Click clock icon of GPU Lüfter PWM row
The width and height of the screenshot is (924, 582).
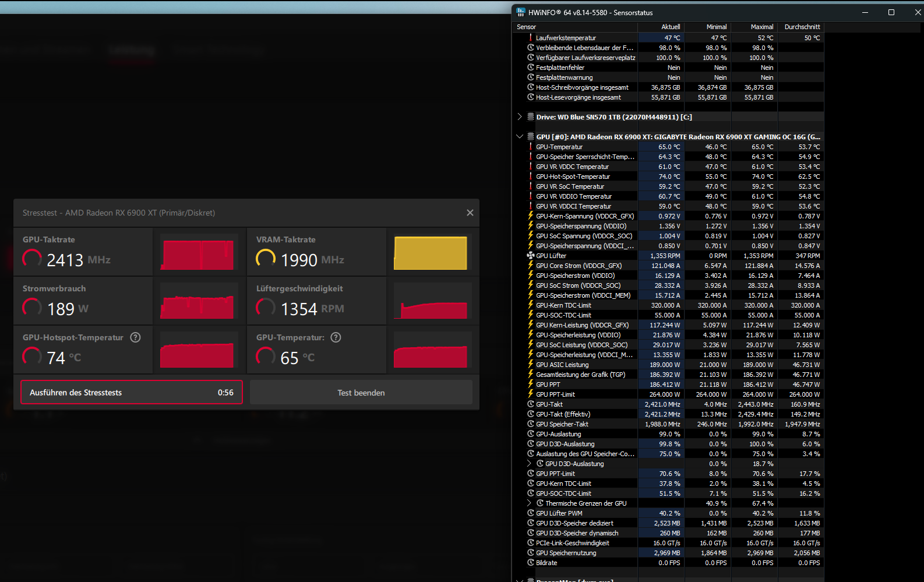coord(531,513)
